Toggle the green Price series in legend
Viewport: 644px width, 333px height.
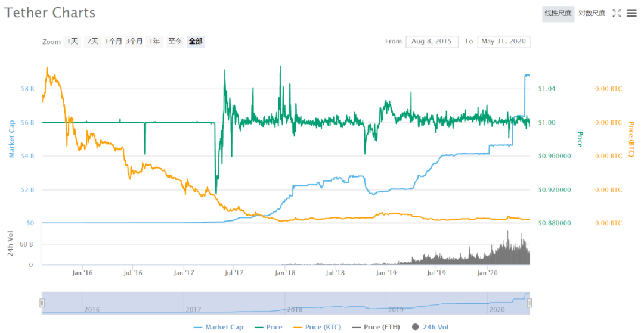pos(268,327)
